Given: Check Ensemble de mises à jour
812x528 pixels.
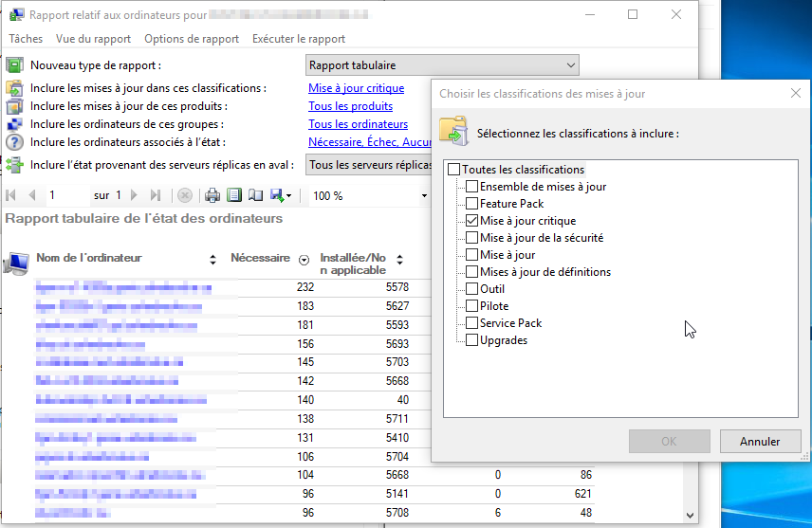Looking at the screenshot, I should (471, 187).
